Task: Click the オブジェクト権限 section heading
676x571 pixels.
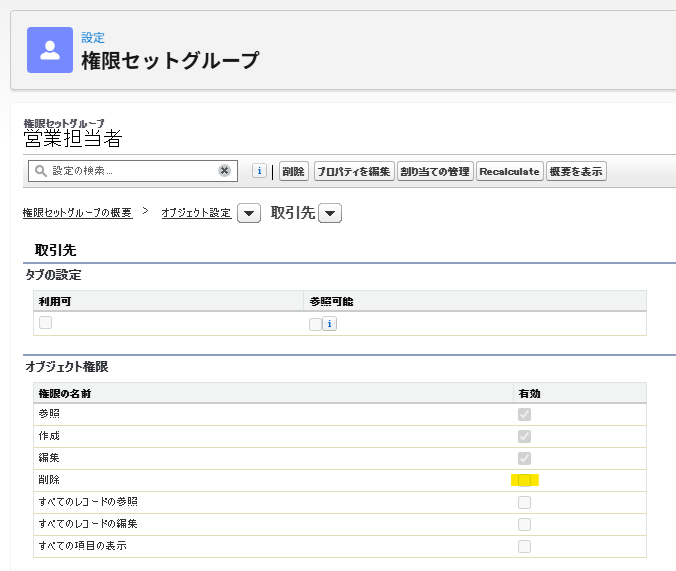Action: tap(67, 367)
